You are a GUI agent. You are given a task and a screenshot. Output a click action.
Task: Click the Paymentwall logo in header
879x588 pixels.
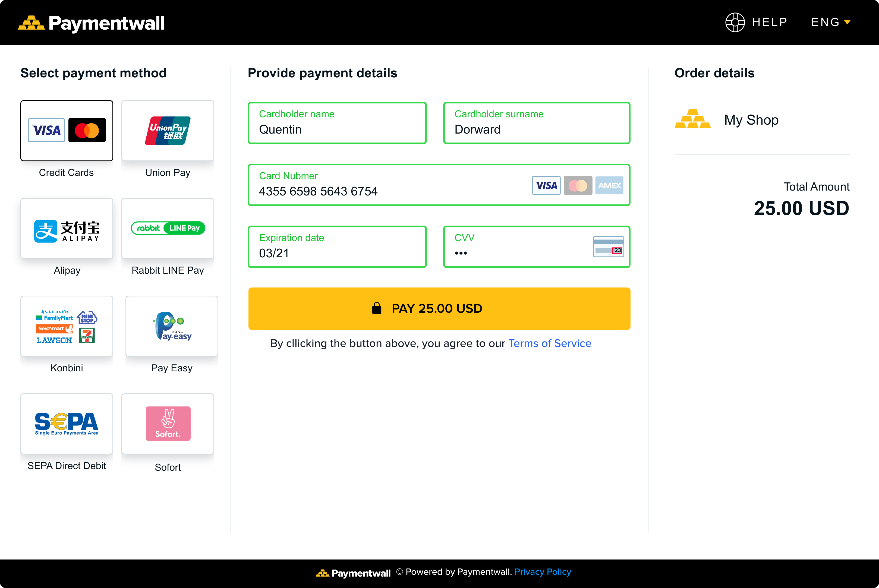[x=92, y=23]
